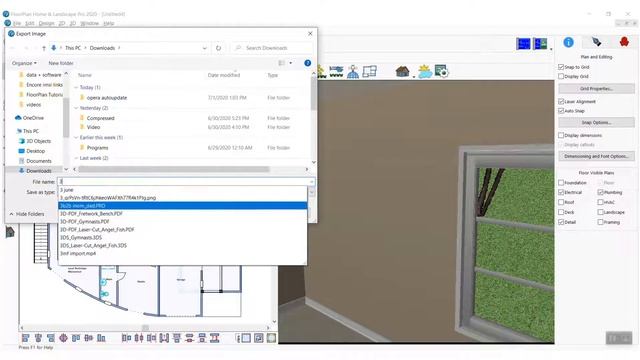Collapse the Yesterday group
Screen dimensions: 640x360
pos(76,108)
